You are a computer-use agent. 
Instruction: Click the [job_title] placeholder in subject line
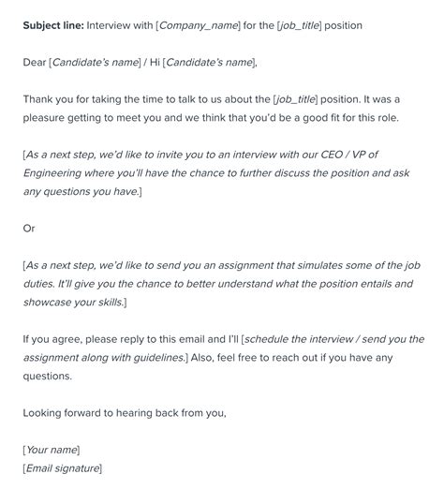(x=300, y=25)
